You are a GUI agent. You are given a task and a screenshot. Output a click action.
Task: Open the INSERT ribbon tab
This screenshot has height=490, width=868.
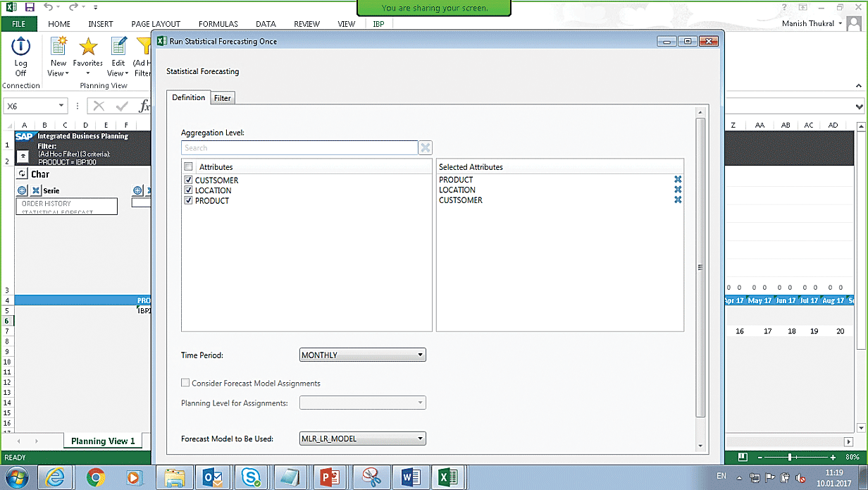(x=101, y=23)
